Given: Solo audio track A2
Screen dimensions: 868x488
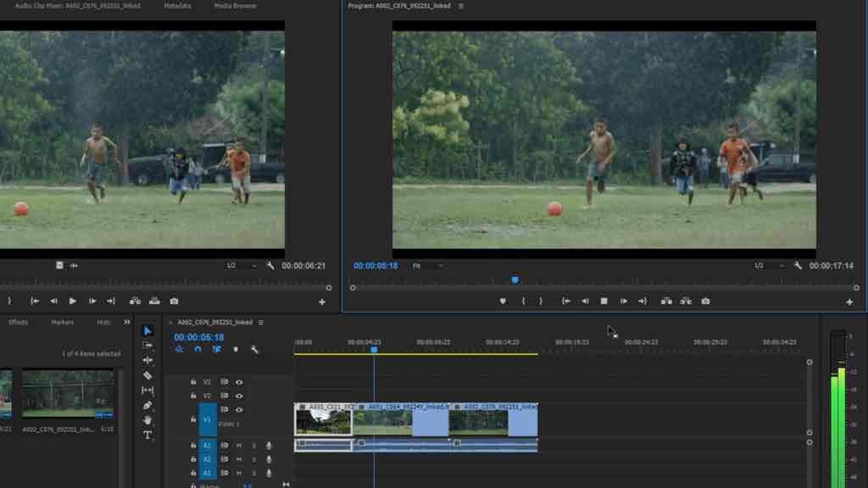Looking at the screenshot, I should (x=254, y=459).
